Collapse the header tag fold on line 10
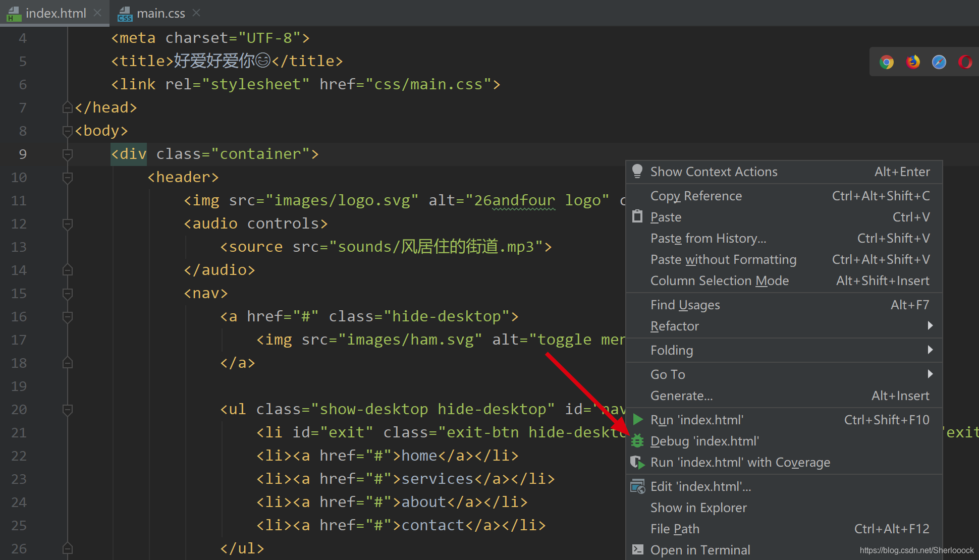Screen dimensions: 979x560 coord(68,177)
